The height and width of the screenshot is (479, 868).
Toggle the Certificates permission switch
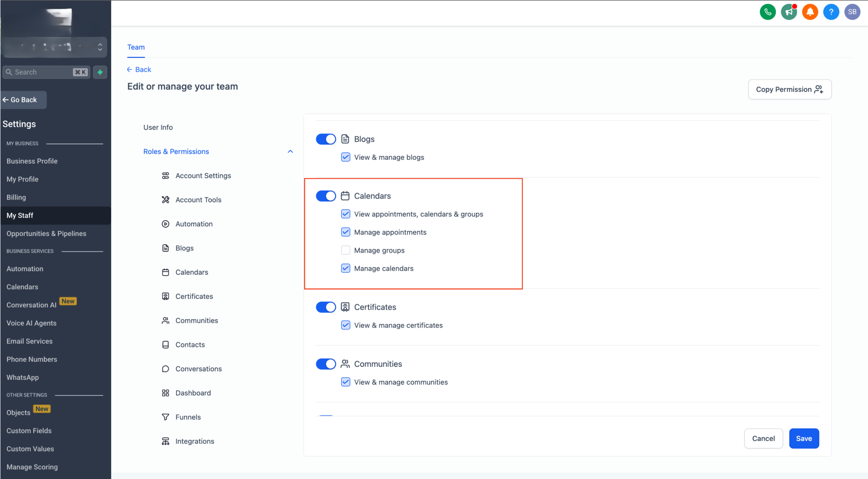326,307
